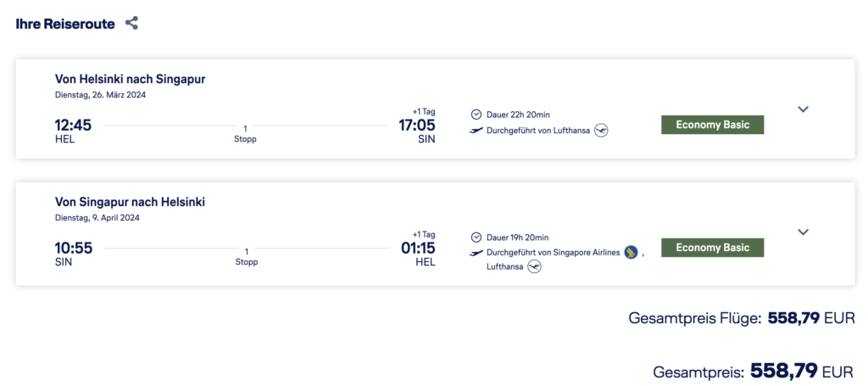Click the share icon beside Ihre Reiseroute
Screen dimensions: 868x386
(131, 23)
